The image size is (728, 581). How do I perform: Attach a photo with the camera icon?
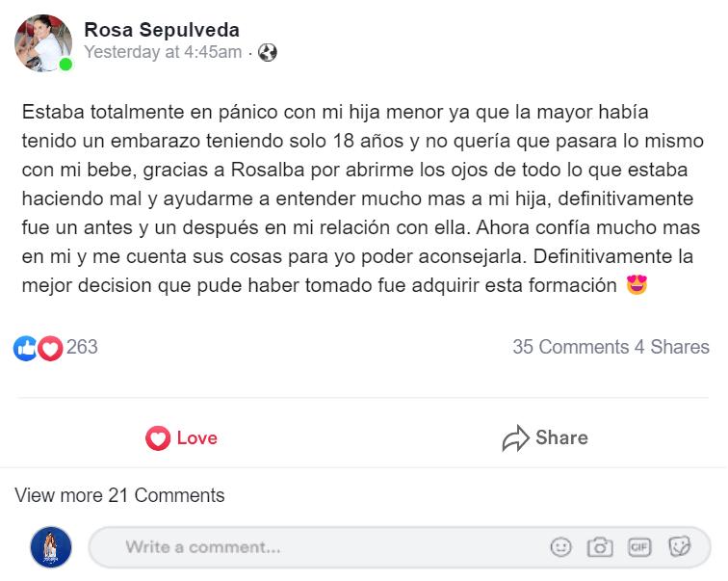[x=600, y=547]
